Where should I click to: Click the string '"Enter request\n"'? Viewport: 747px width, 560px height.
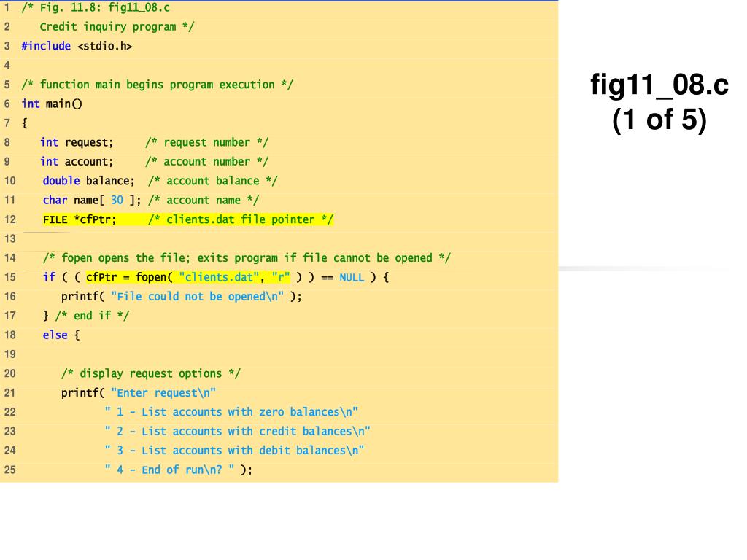coord(163,393)
